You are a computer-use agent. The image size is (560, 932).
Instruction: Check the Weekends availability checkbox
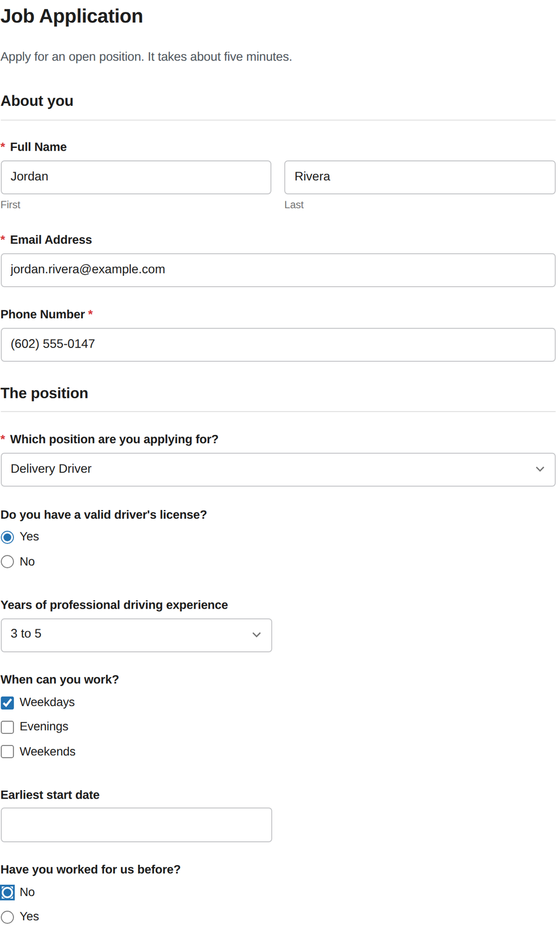point(7,752)
